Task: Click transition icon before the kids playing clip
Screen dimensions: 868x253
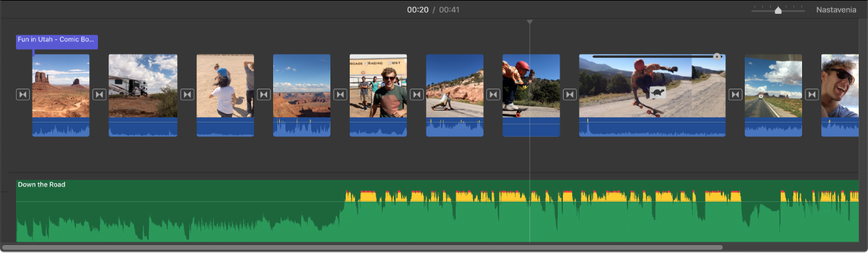Action: pyautogui.click(x=187, y=95)
